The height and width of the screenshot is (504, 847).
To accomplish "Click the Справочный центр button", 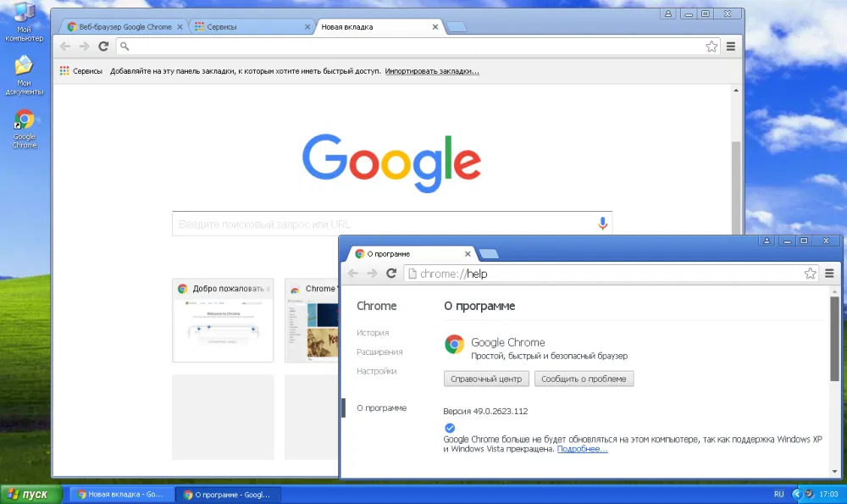I will point(486,379).
